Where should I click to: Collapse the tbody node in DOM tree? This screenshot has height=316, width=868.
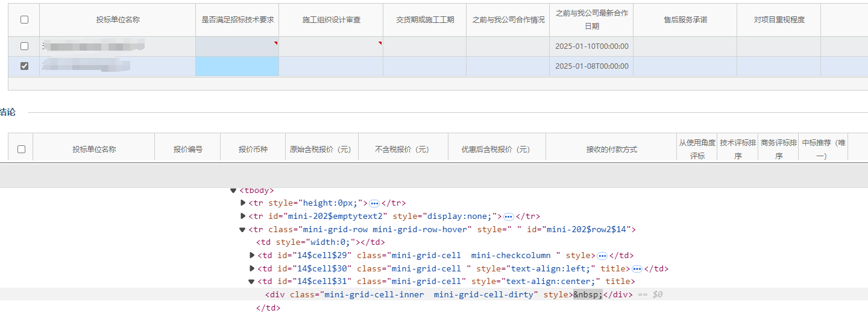[233, 191]
